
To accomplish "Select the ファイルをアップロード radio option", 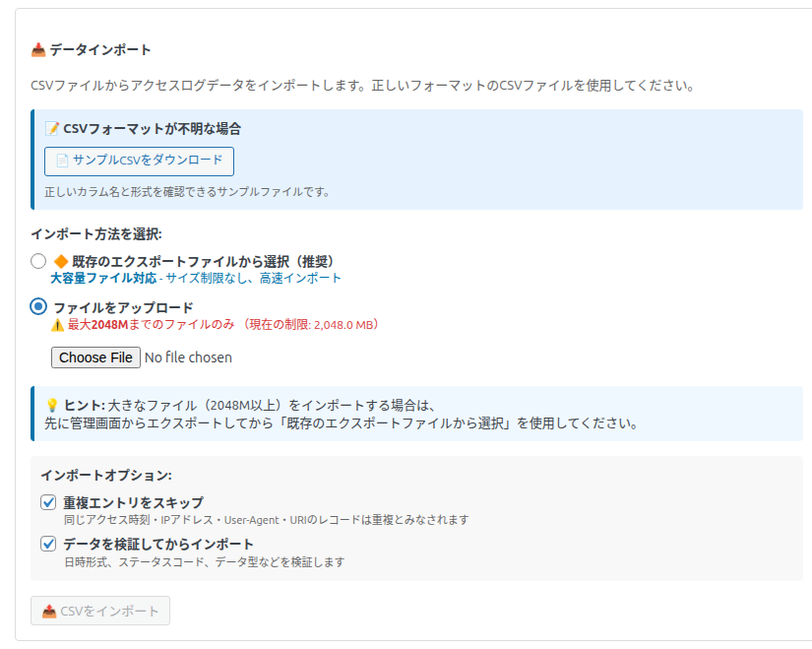I will (38, 306).
